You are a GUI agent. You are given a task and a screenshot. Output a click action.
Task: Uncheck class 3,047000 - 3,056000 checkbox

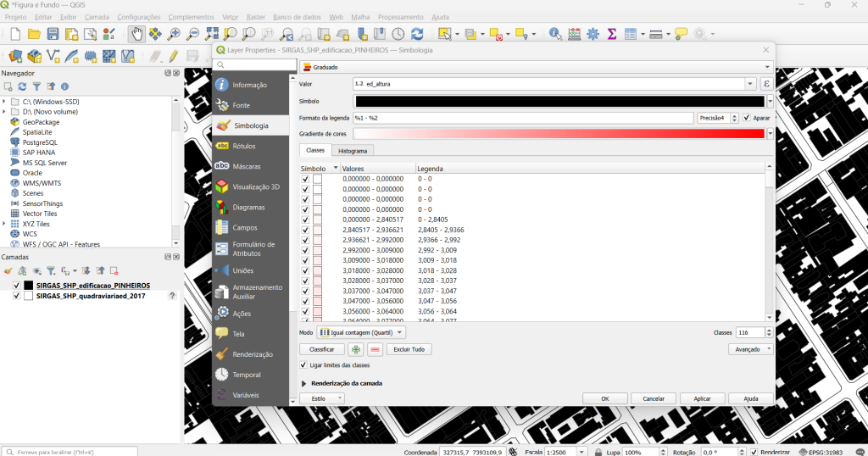305,301
